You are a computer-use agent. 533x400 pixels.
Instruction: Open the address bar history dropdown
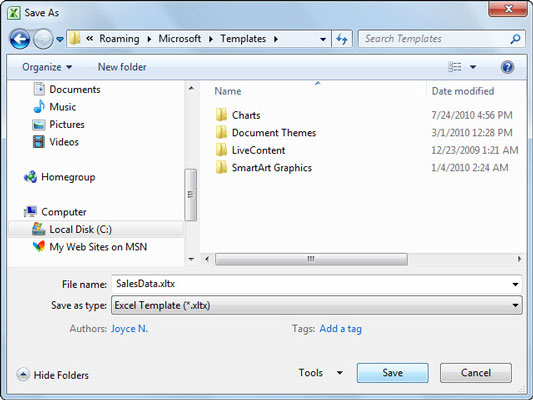point(323,39)
